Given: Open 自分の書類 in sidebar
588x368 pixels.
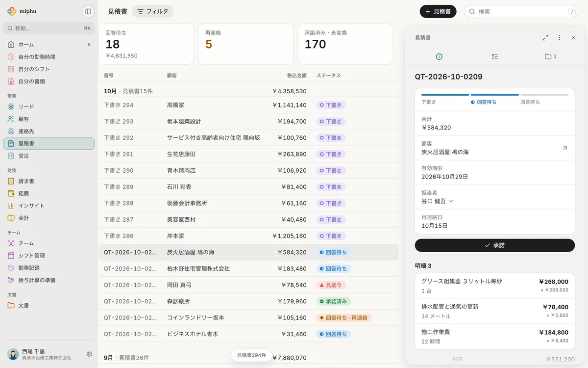Looking at the screenshot, I should point(49,81).
